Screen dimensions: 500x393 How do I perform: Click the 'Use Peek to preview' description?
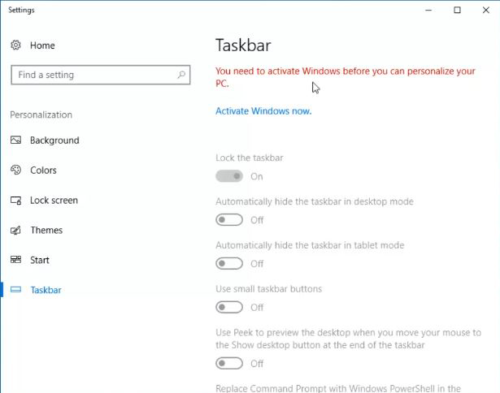click(x=348, y=339)
